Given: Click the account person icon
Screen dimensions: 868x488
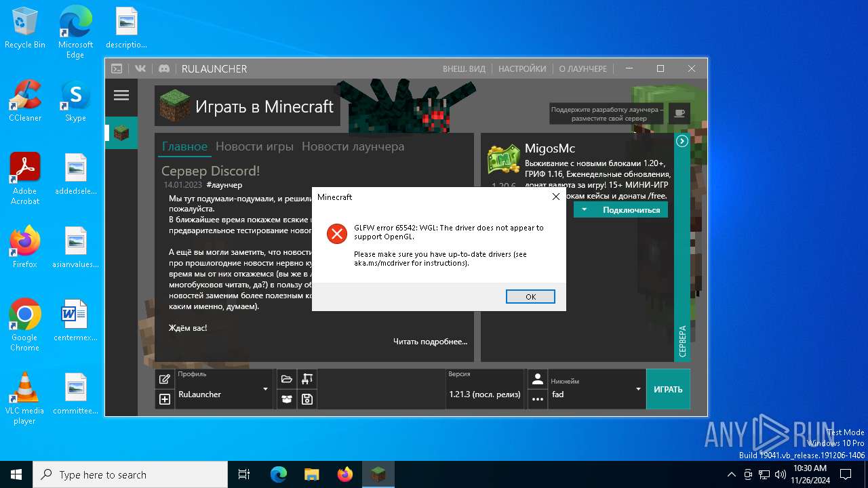Looking at the screenshot, I should coord(538,379).
